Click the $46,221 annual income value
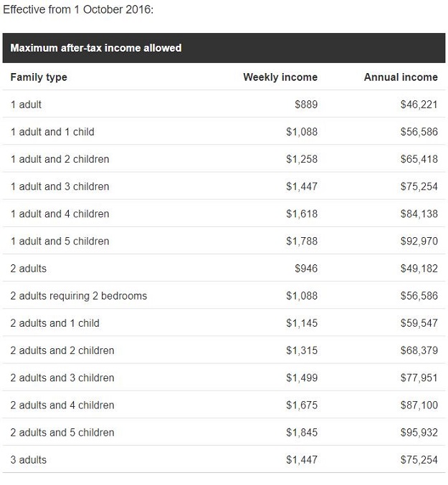Viewport: 448px width, 485px height. (419, 105)
